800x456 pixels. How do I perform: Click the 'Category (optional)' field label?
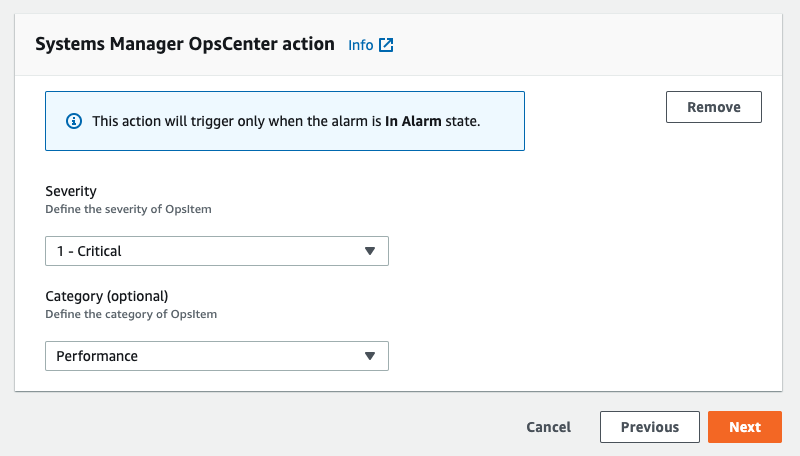click(107, 296)
